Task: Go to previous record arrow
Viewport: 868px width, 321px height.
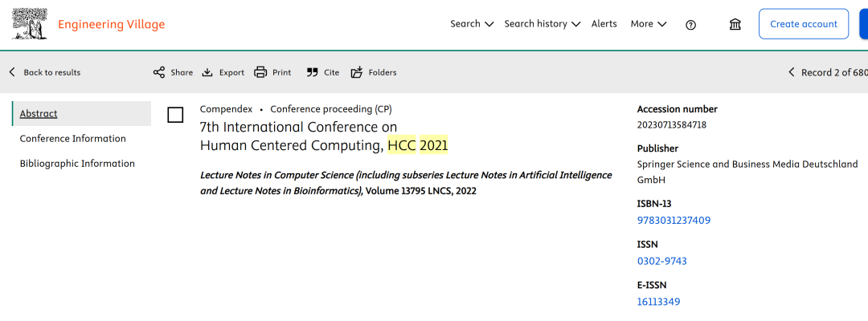Action: [791, 72]
